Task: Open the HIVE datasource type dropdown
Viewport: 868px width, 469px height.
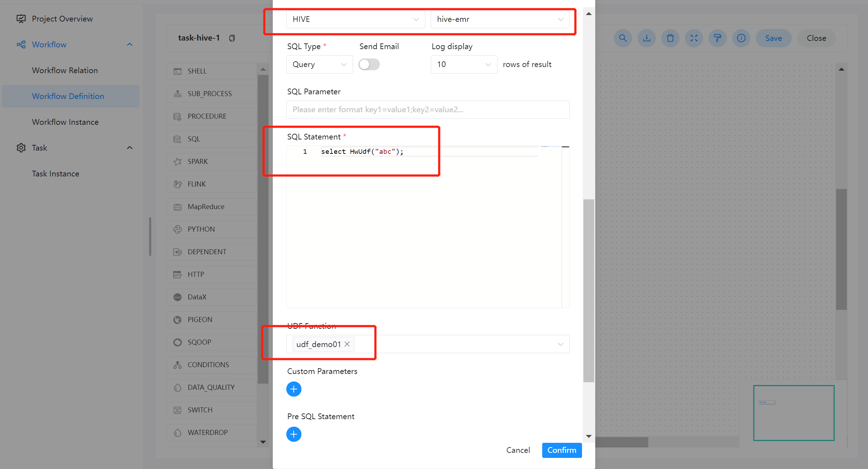Action: click(355, 19)
